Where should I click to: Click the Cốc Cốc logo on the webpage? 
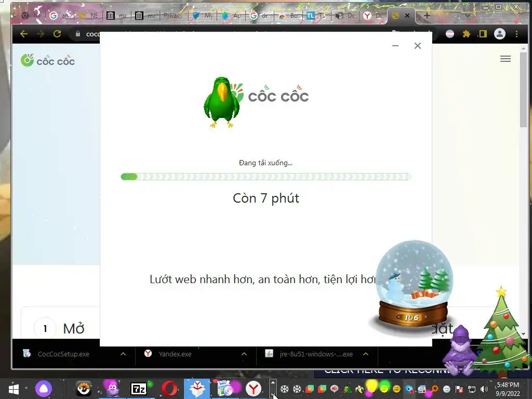(47, 61)
